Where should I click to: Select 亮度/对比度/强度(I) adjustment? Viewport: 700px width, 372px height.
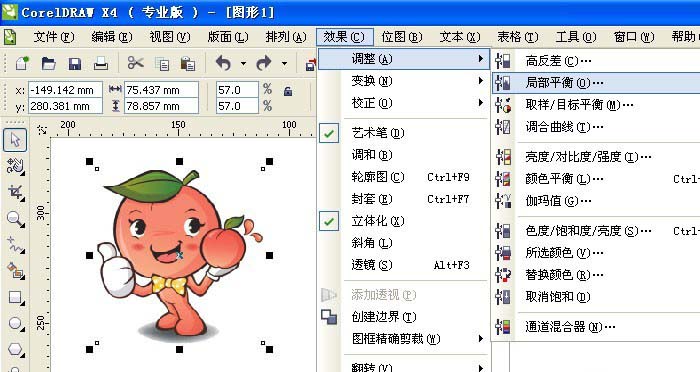pyautogui.click(x=596, y=157)
